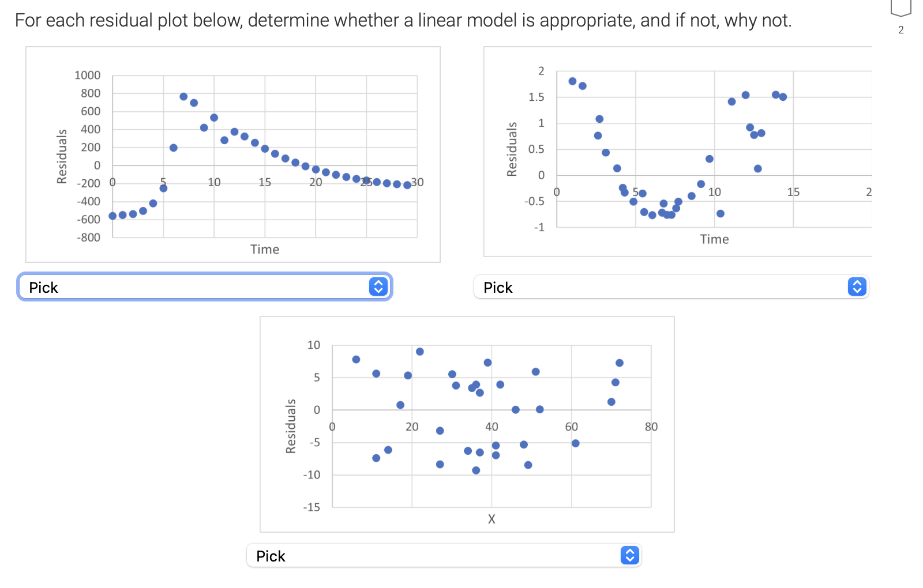Click the X axis label on the bottom chart
The width and height of the screenshot is (923, 588).
[491, 519]
